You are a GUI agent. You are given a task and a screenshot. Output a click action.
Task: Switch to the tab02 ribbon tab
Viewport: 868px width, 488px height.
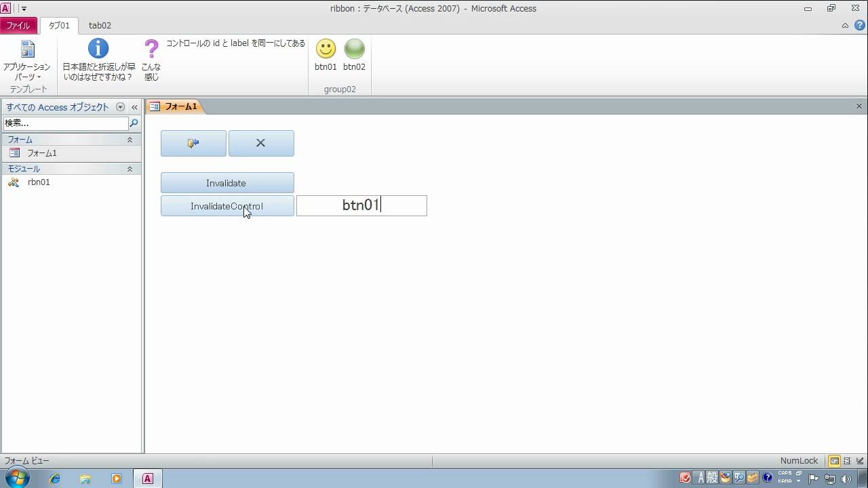tap(100, 26)
